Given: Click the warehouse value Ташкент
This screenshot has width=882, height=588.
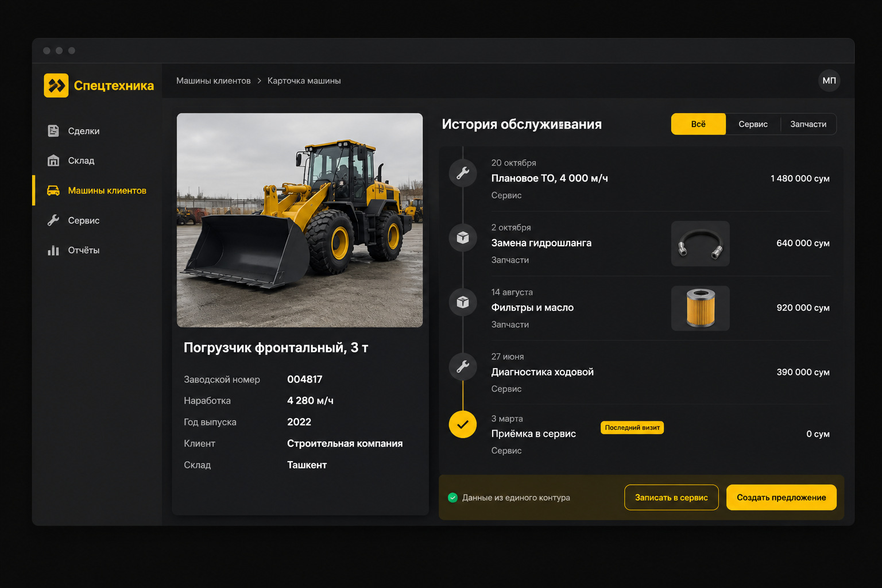Looking at the screenshot, I should [307, 465].
